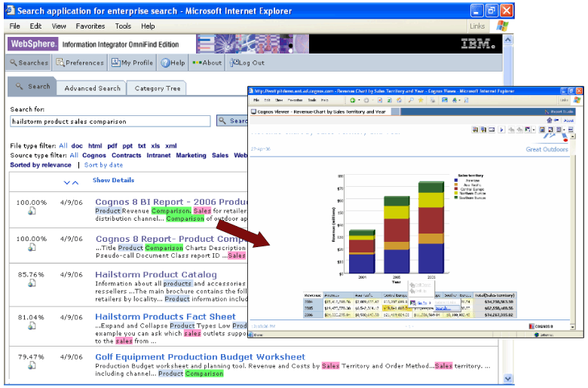588x388 pixels.
Task: Open Golf Equipment Production Budget Worksheet result
Action: point(201,356)
